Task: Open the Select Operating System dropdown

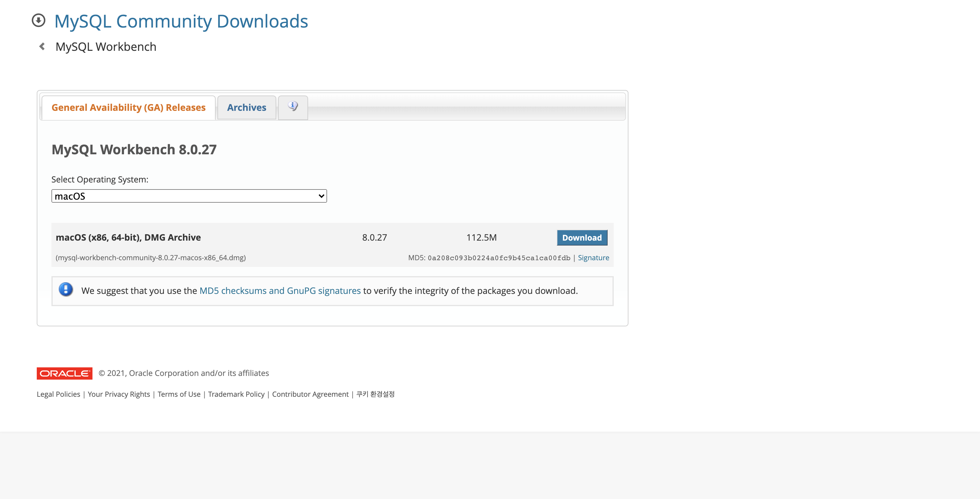Action: click(189, 196)
